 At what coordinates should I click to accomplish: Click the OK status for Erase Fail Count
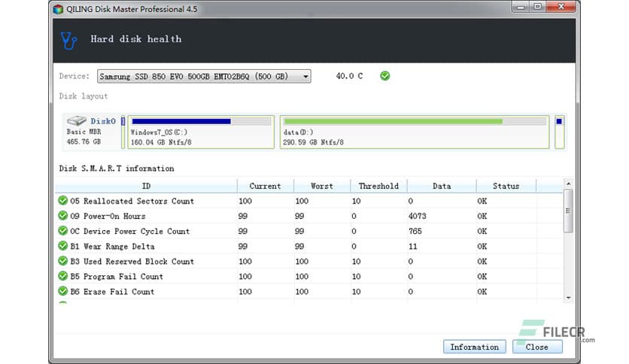482,292
